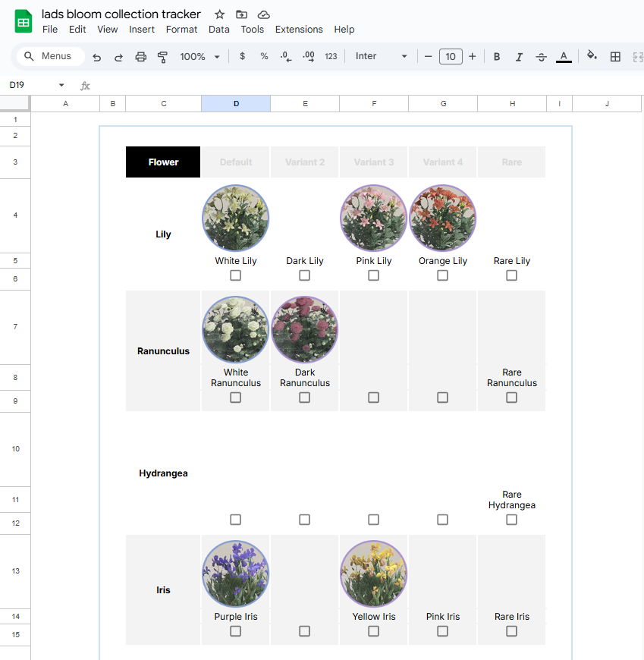Image resolution: width=644 pixels, height=660 pixels.
Task: Activate the paint format tool
Action: click(162, 56)
